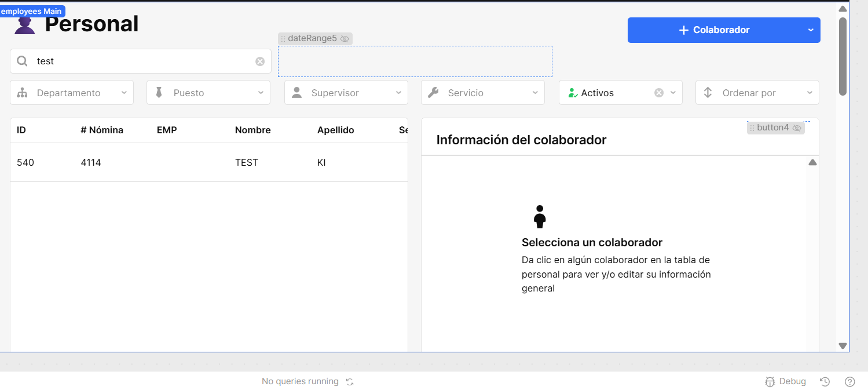Click the sort arrows icon on Ordenar por
Image resolution: width=868 pixels, height=390 pixels.
708,92
